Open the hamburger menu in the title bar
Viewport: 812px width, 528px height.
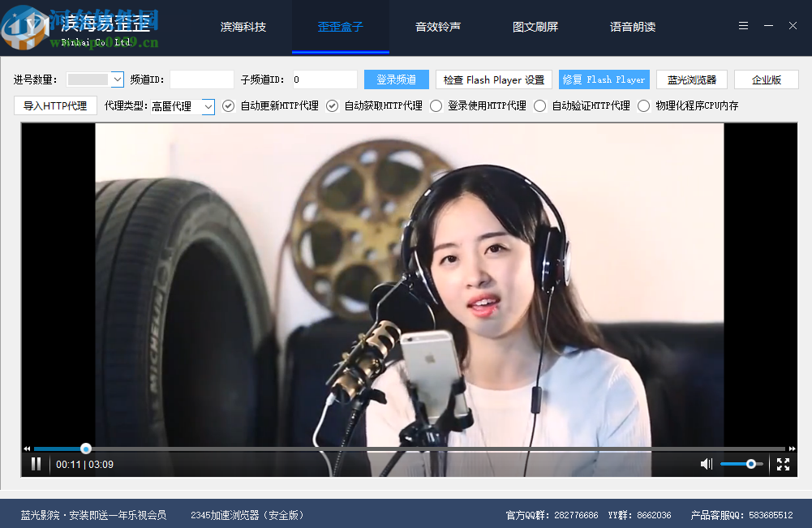click(x=742, y=25)
